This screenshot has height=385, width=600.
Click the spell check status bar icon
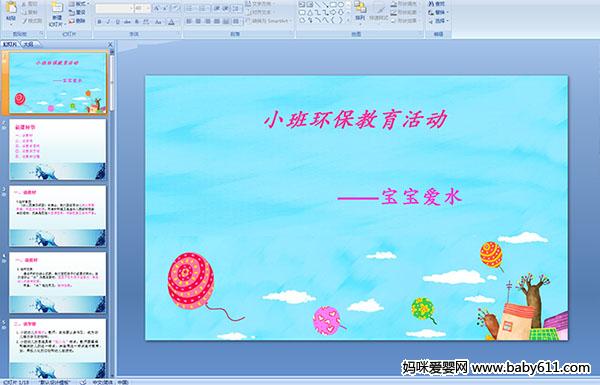point(83,382)
